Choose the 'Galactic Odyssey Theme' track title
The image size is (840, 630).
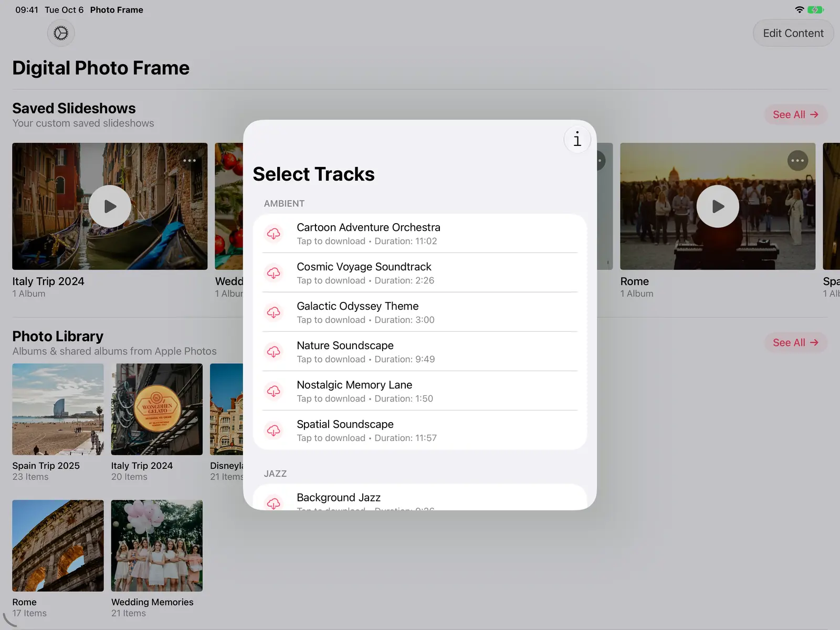pos(358,306)
